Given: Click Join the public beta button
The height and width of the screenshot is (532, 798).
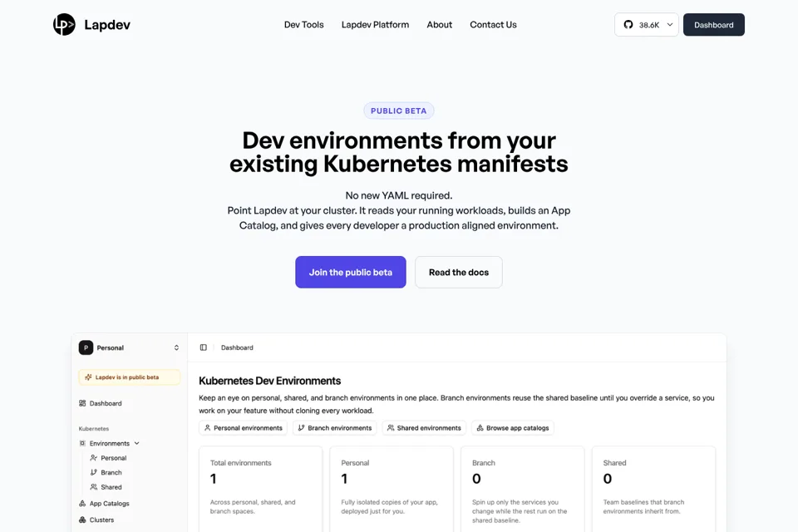Looking at the screenshot, I should (x=351, y=272).
